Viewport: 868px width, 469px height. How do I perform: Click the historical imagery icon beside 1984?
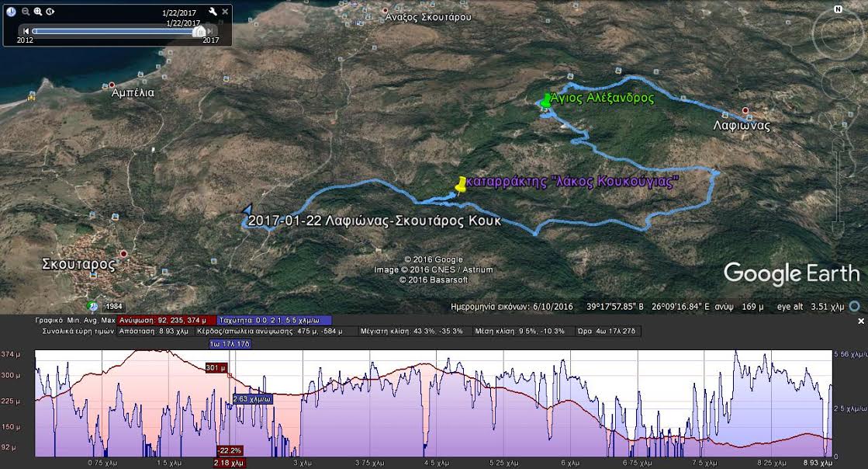click(92, 306)
